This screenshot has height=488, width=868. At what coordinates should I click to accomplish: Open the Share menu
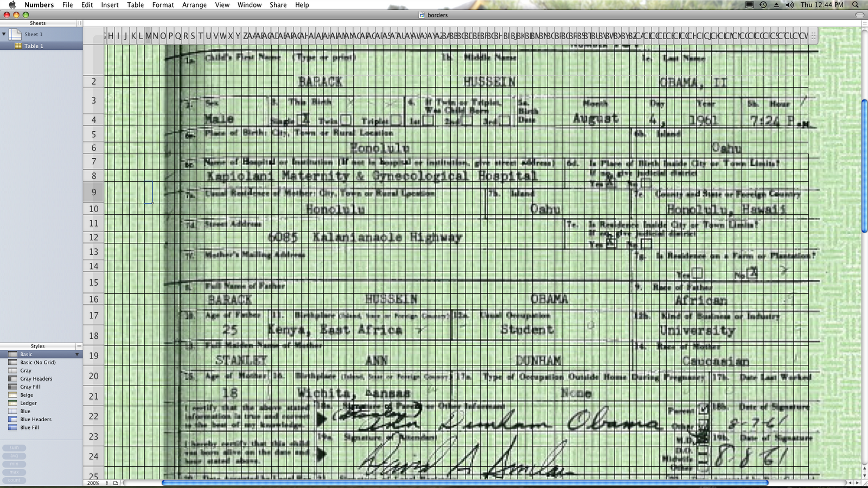pyautogui.click(x=278, y=5)
